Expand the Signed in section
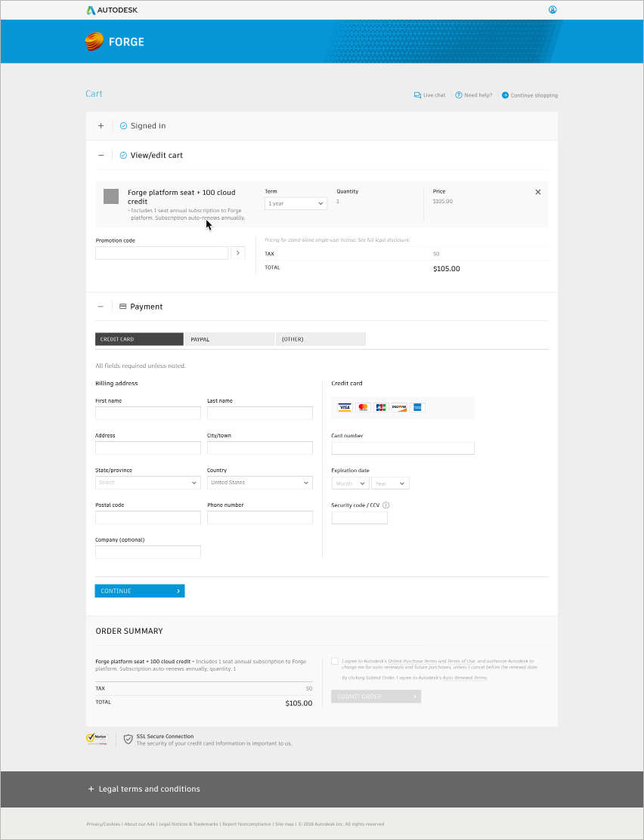644x840 pixels. pyautogui.click(x=101, y=126)
